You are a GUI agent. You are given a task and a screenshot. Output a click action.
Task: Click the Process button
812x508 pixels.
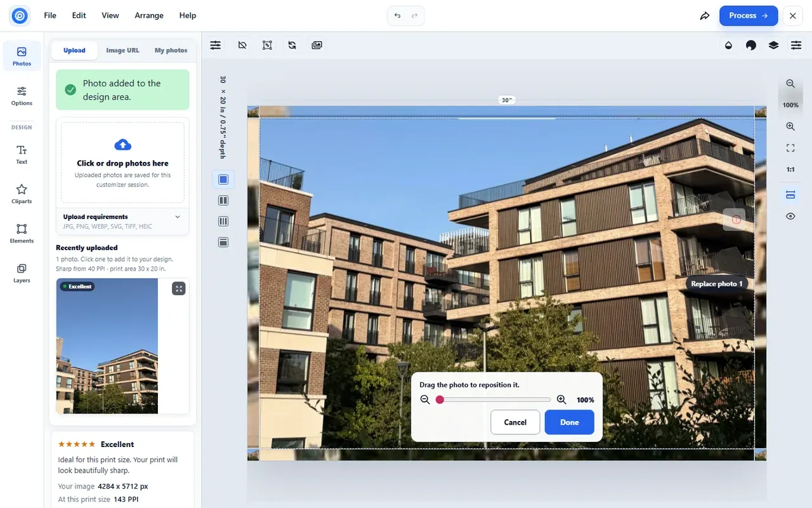pos(749,16)
